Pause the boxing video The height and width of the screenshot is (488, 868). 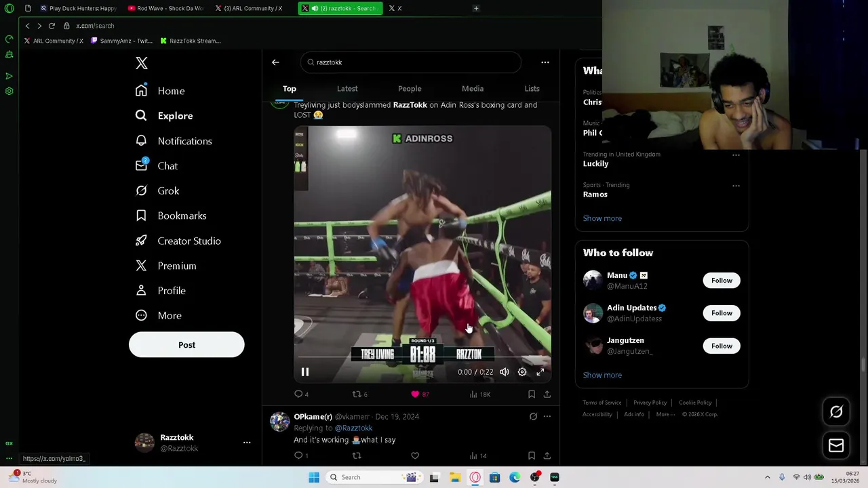(305, 372)
